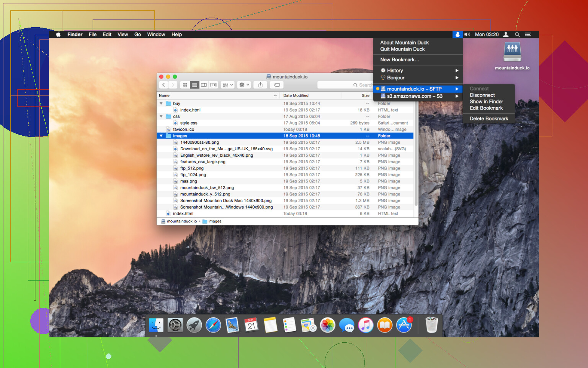This screenshot has height=368, width=588.
Task: Sort files by the Size column header
Action: click(x=357, y=95)
